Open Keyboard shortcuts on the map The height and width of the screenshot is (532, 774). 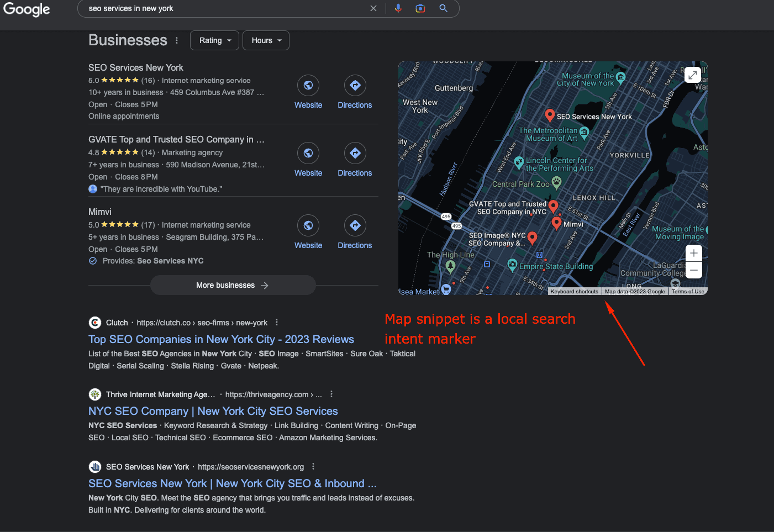coord(574,292)
